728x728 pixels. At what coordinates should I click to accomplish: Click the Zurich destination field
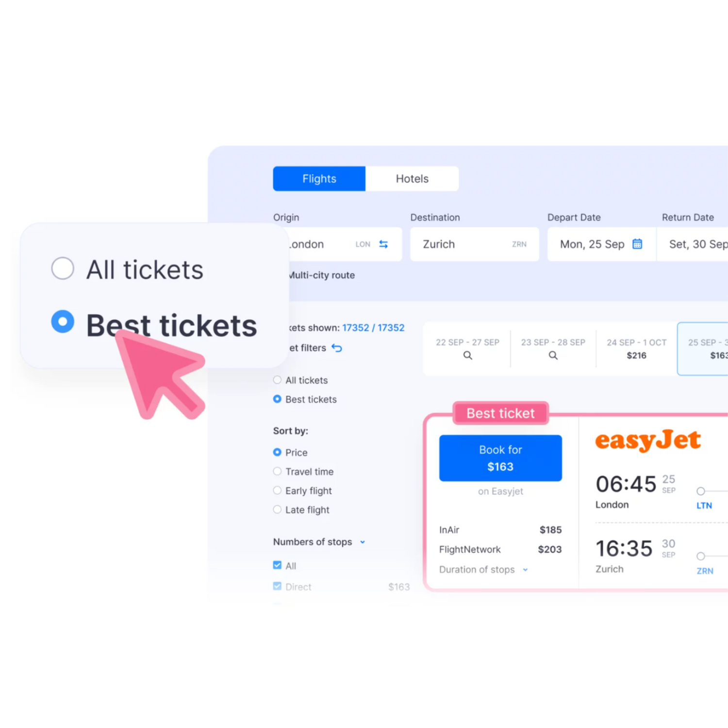[474, 244]
